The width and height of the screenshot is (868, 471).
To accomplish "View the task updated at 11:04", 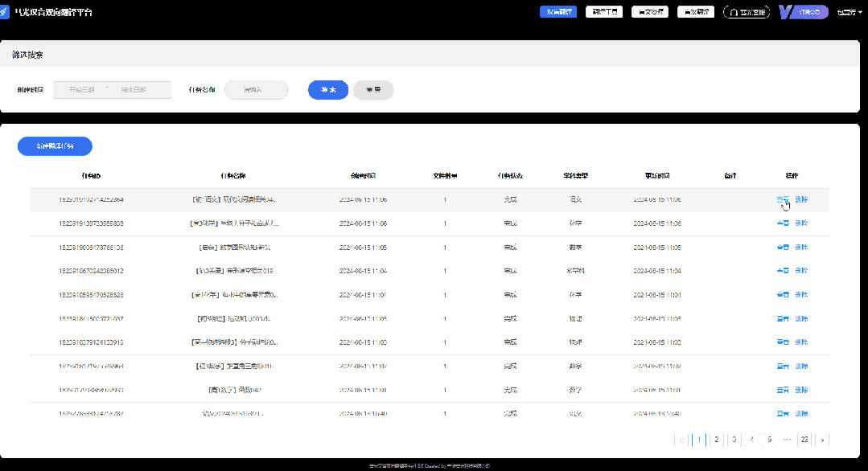I will (782, 271).
